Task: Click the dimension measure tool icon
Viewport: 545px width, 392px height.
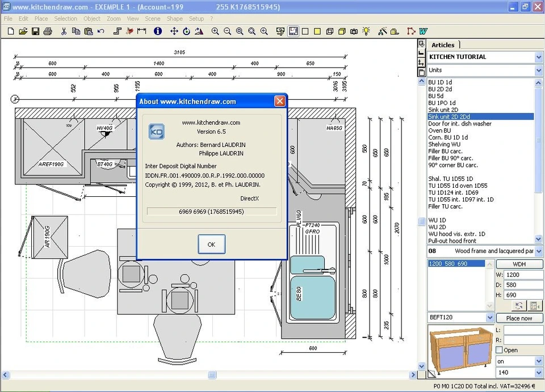Action: point(142,31)
